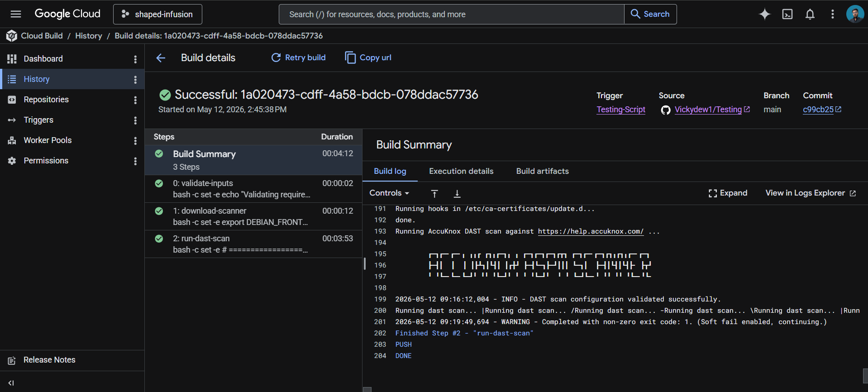The width and height of the screenshot is (868, 392).
Task: Open more options for Permissions item
Action: click(135, 161)
